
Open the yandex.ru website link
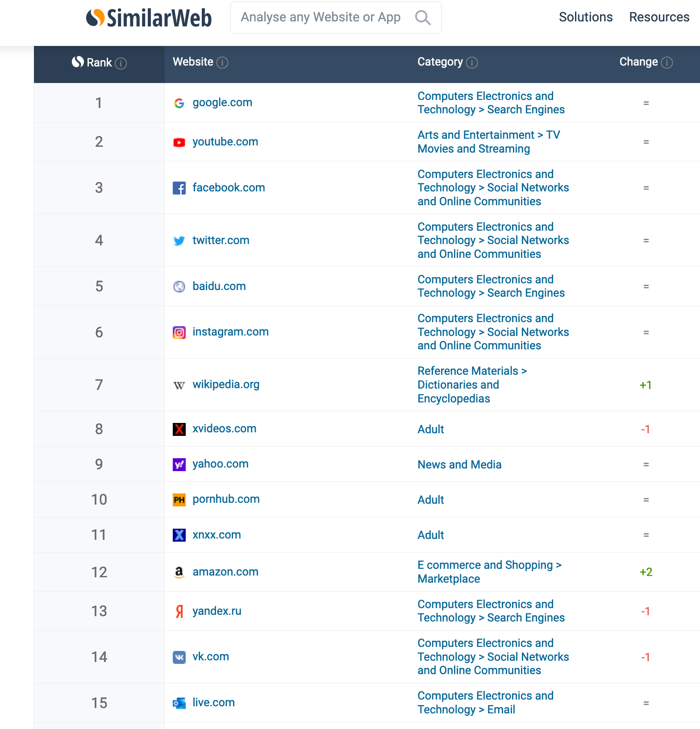(x=217, y=611)
